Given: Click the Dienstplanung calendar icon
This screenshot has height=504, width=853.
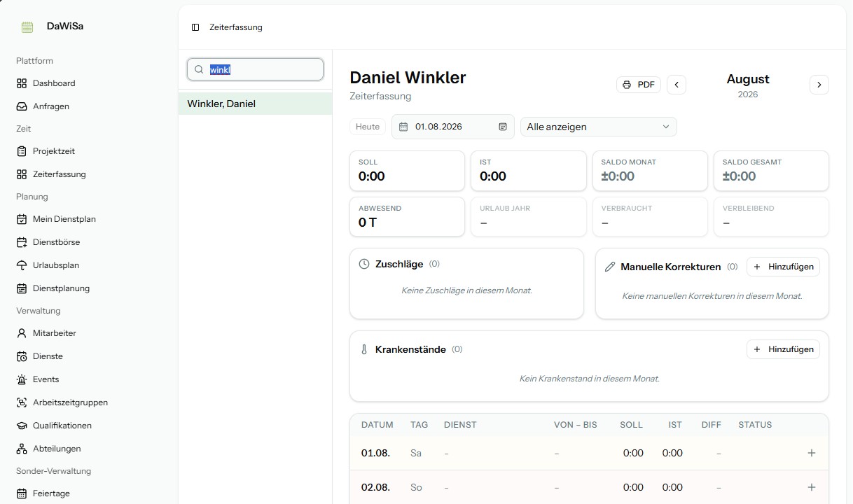Looking at the screenshot, I should [x=22, y=288].
